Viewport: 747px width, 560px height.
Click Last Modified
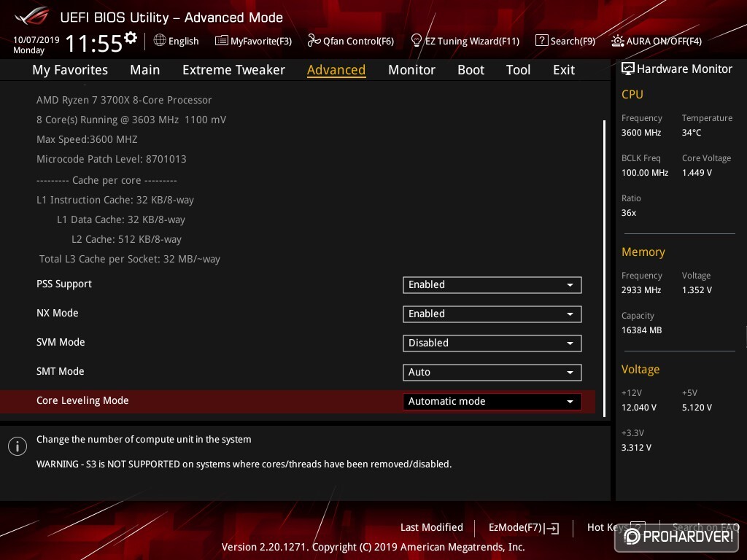point(432,527)
